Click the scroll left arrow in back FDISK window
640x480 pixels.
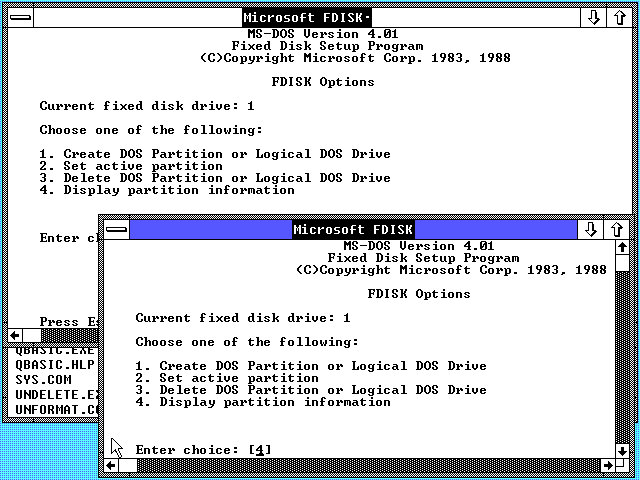[x=15, y=336]
